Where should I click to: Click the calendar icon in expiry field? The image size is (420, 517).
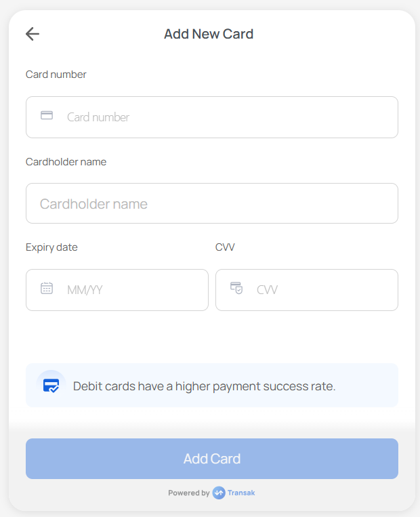[x=47, y=288]
